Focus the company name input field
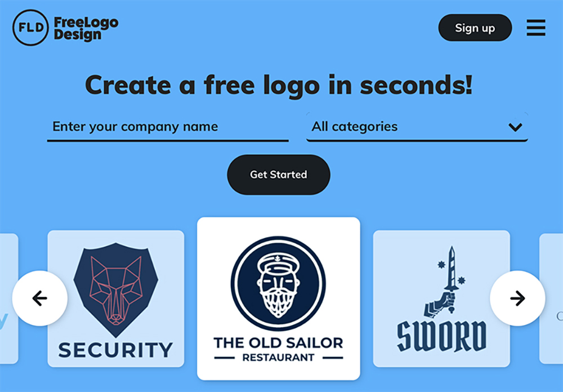This screenshot has width=563, height=392. (x=168, y=127)
